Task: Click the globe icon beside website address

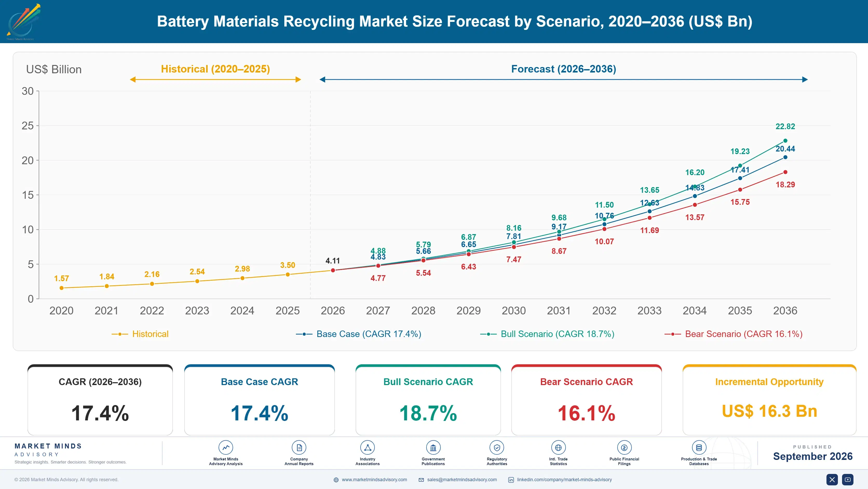Action: click(x=336, y=480)
